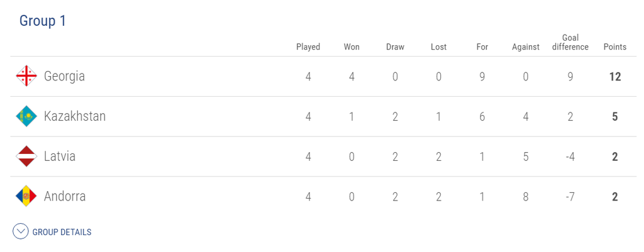Click the Draw column header
644x252 pixels.
pos(395,47)
